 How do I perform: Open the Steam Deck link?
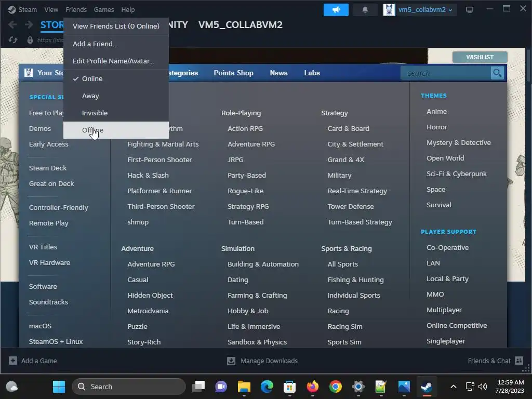pos(47,168)
